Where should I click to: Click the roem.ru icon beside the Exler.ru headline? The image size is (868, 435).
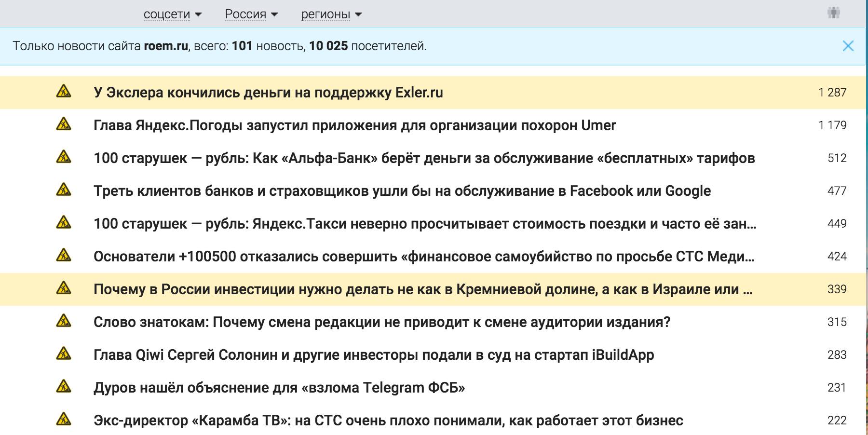pyautogui.click(x=64, y=92)
